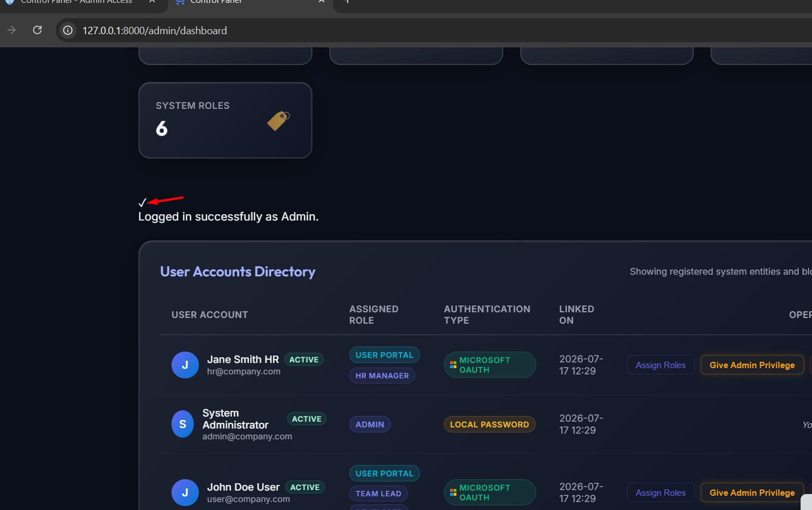
Task: Click the browser forward arrow
Action: click(11, 30)
